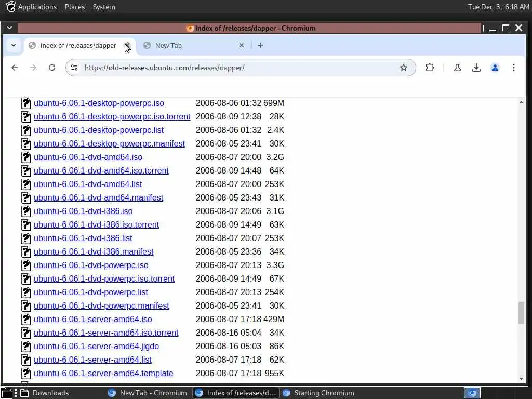The height and width of the screenshot is (399, 532).
Task: Open a new tab with plus button
Action: 260,45
